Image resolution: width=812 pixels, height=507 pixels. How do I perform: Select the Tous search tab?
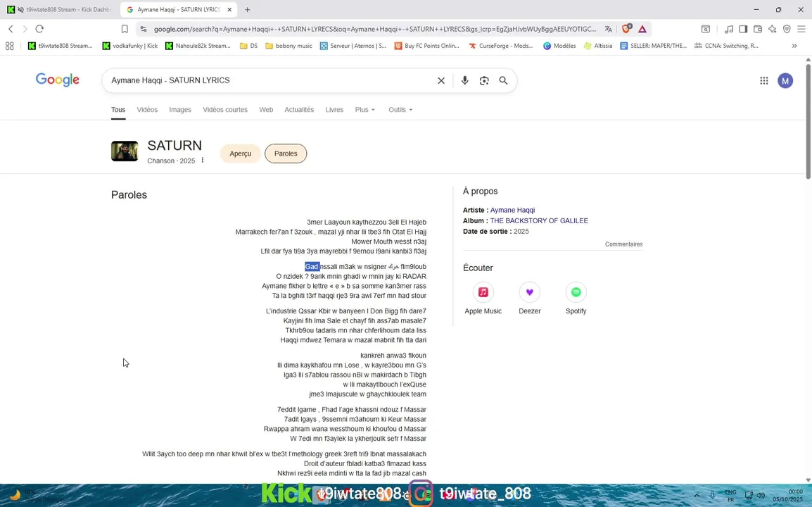click(x=118, y=109)
